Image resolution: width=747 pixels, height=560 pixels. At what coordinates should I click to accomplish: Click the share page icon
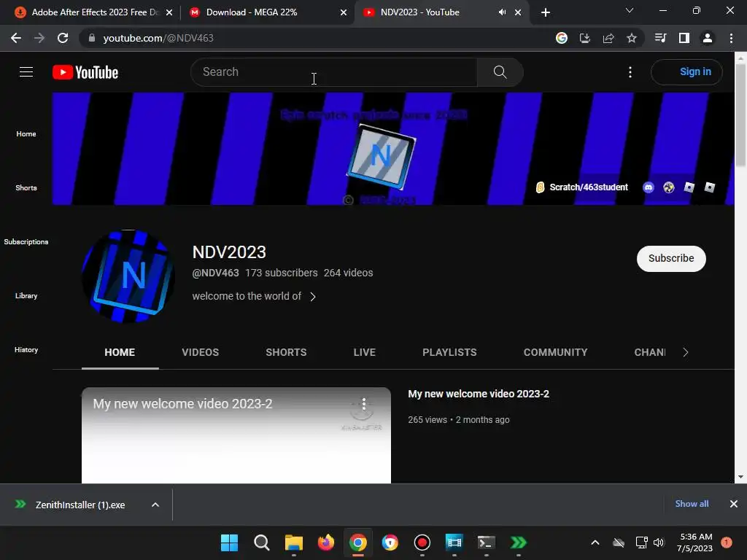point(608,38)
